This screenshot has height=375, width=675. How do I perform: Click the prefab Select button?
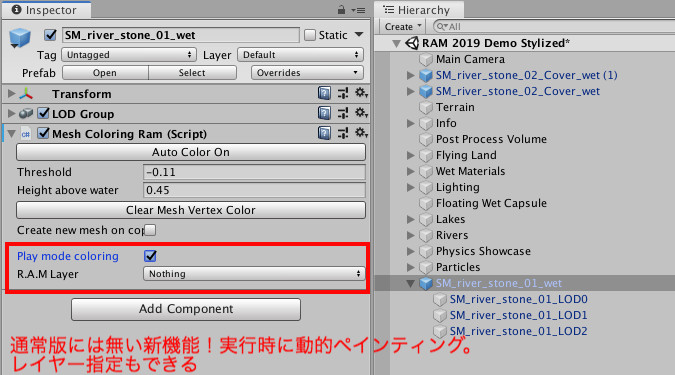(192, 73)
